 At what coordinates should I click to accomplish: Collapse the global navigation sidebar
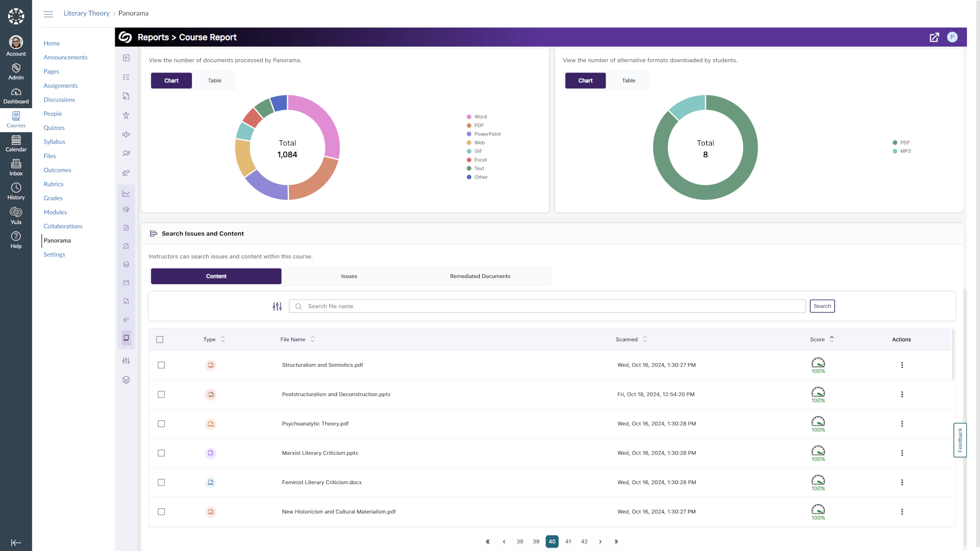coord(16,542)
